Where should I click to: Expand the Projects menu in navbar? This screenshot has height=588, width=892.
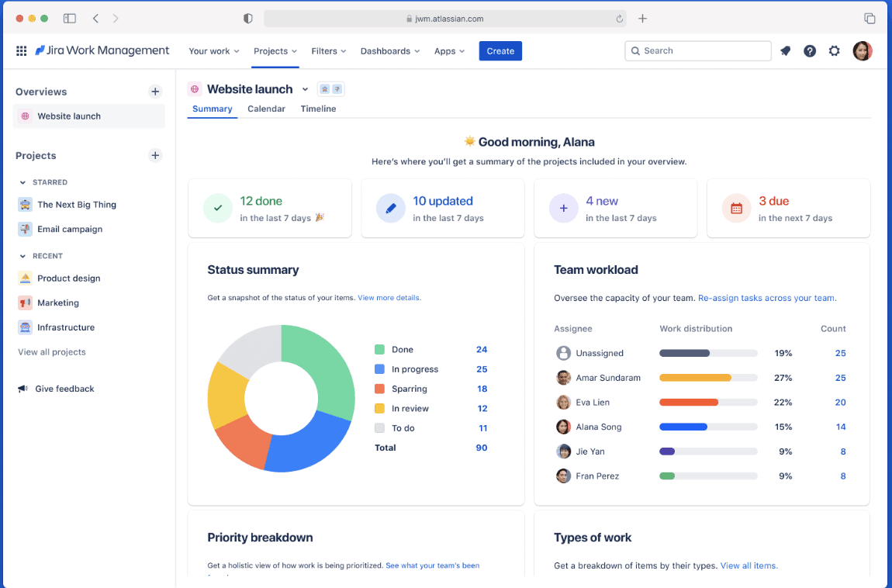coord(275,51)
